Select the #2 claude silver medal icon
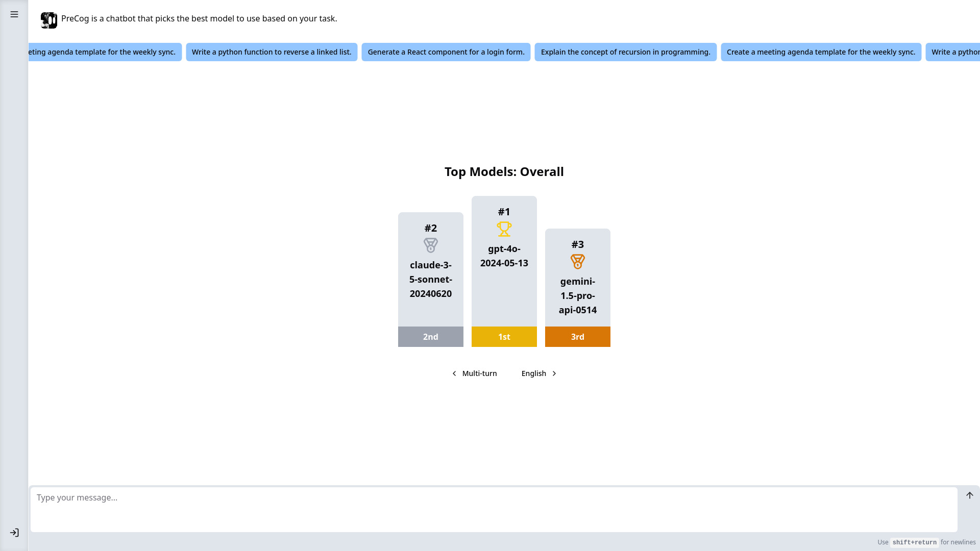980x551 pixels. tap(431, 244)
